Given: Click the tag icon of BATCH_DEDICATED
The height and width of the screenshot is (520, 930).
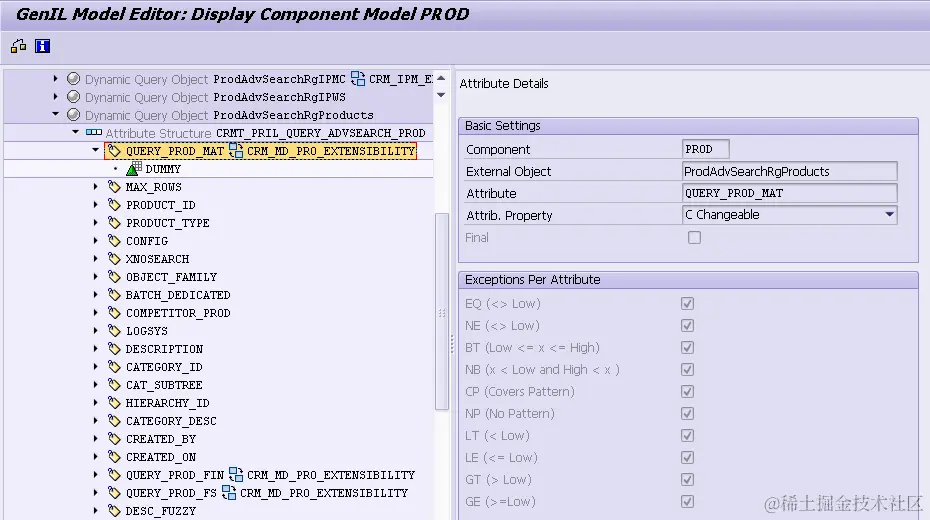Looking at the screenshot, I should pos(114,295).
